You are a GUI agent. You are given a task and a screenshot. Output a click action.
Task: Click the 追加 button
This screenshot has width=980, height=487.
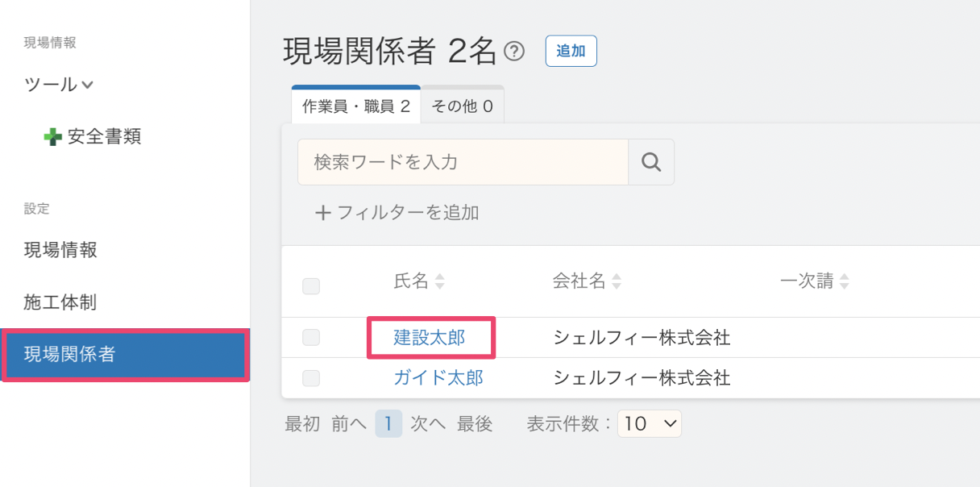point(571,51)
